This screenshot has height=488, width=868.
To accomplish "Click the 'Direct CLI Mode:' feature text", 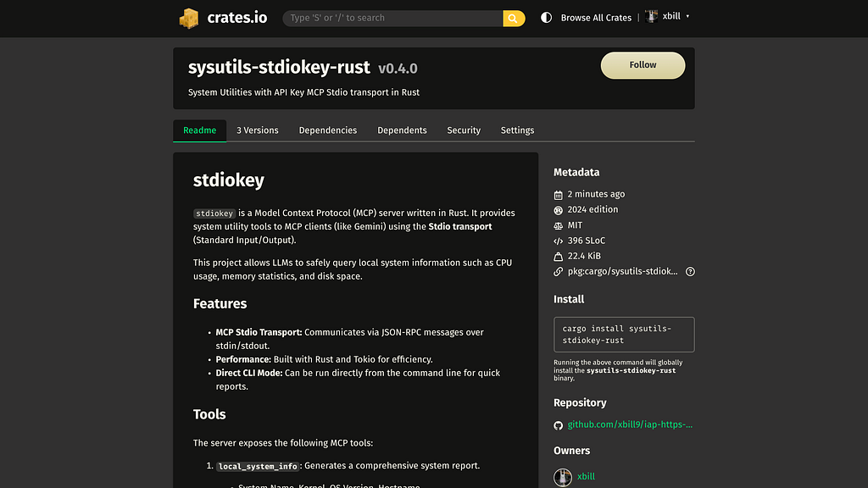I will click(249, 373).
